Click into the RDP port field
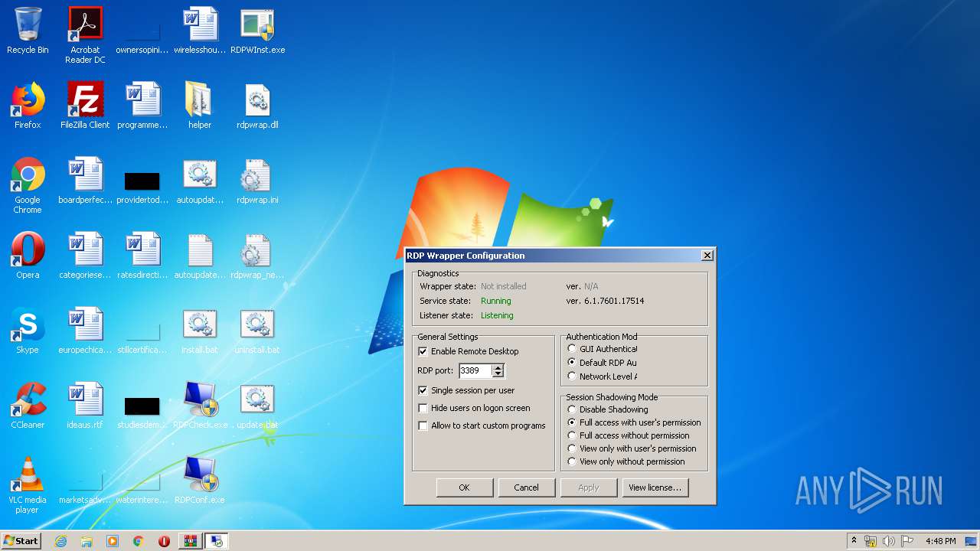The width and height of the screenshot is (980, 551). pyautogui.click(x=475, y=370)
